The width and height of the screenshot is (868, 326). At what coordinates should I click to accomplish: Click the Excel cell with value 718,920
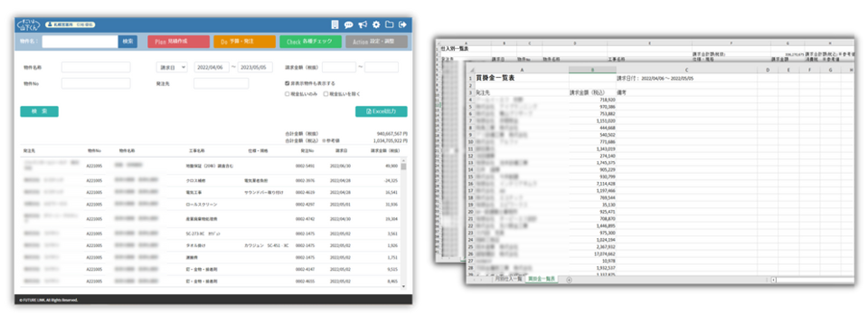click(x=592, y=100)
